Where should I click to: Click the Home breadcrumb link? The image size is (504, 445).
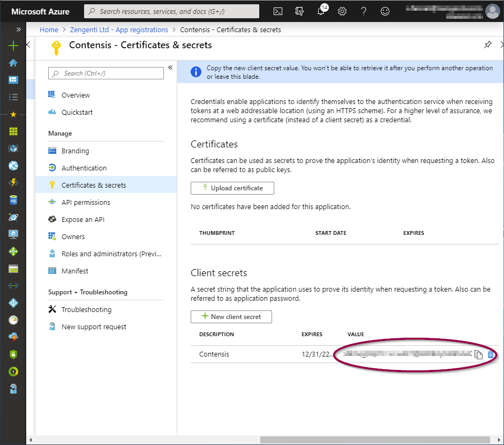click(49, 30)
